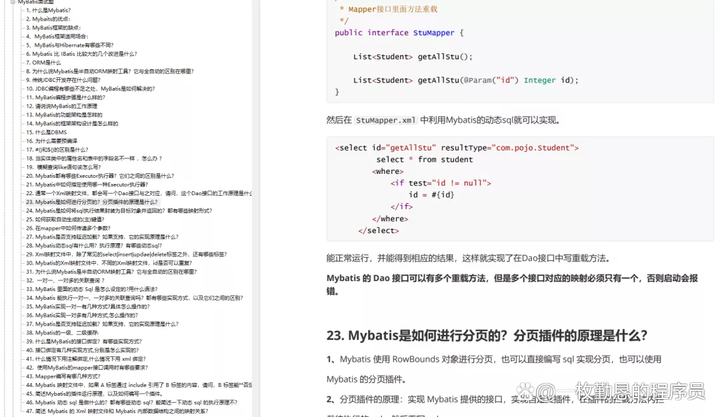Viewport: 720px width, 417px height.
Task: Click the '<if test="id != null">' code line
Action: [441, 183]
